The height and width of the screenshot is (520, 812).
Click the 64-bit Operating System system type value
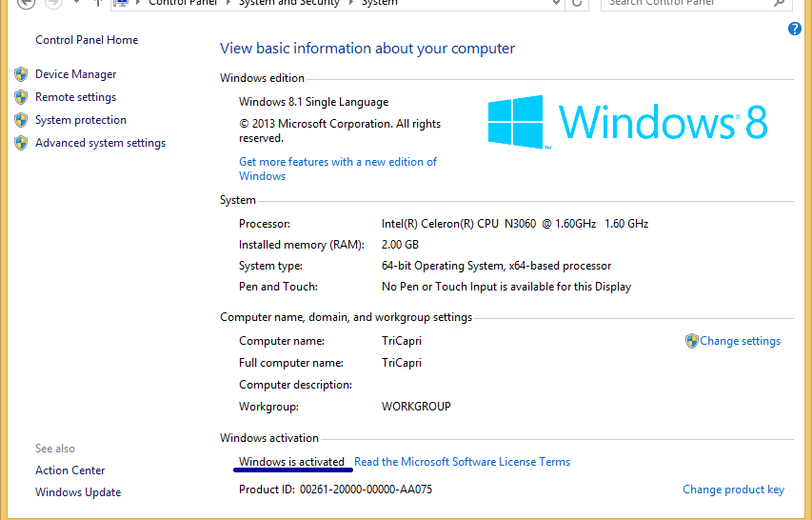click(496, 266)
